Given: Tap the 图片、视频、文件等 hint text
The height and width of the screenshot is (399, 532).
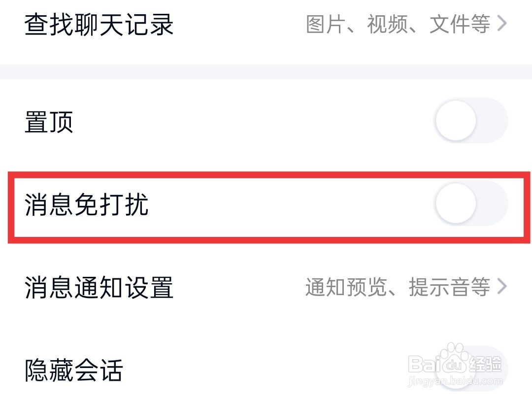Looking at the screenshot, I should click(398, 24).
